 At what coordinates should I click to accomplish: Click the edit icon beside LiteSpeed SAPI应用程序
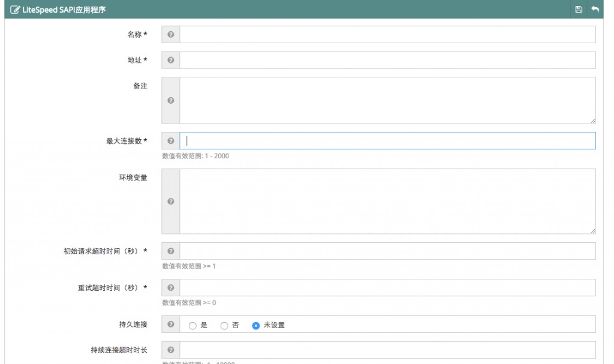coord(15,10)
